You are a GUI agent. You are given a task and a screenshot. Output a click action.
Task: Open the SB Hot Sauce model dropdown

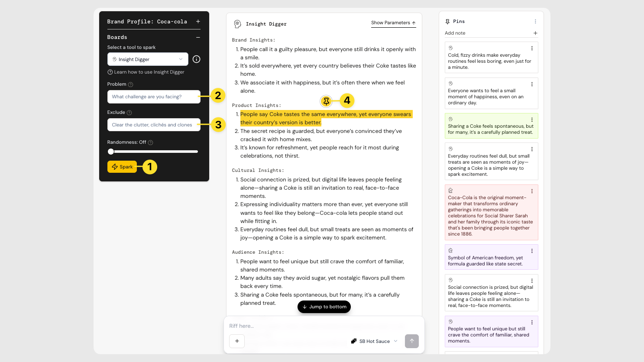coord(374,341)
